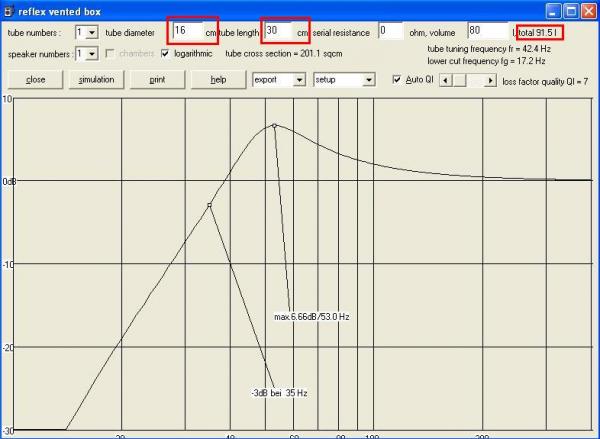
Task: Toggle the chambers checkbox
Action: tap(110, 53)
